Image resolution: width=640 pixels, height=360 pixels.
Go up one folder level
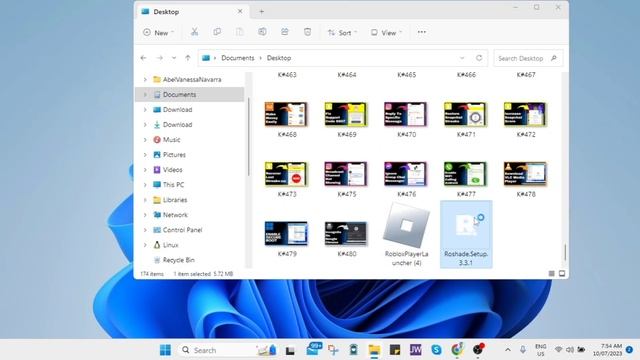(188, 58)
